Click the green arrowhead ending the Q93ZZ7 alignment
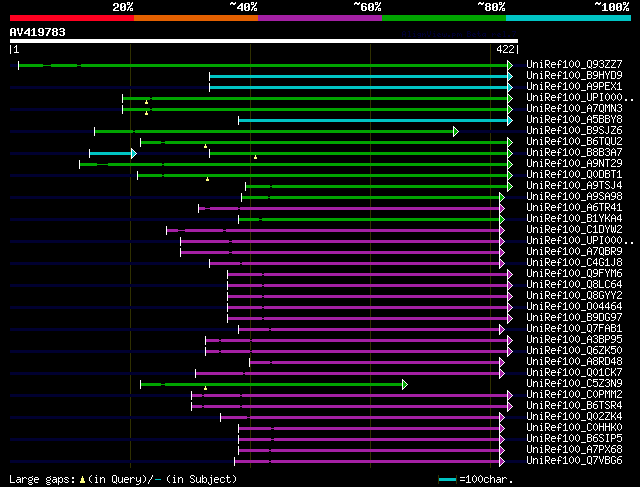Viewport: 640px width, 487px height. (x=510, y=65)
